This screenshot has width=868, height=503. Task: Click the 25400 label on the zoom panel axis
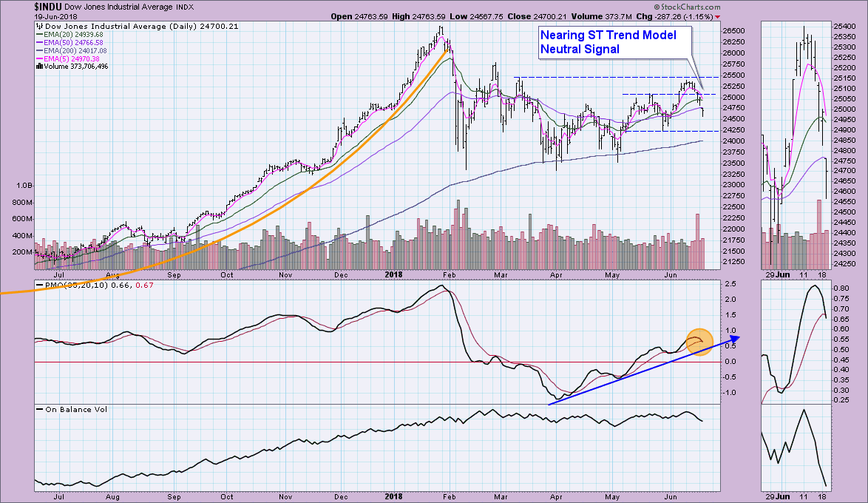pyautogui.click(x=844, y=27)
